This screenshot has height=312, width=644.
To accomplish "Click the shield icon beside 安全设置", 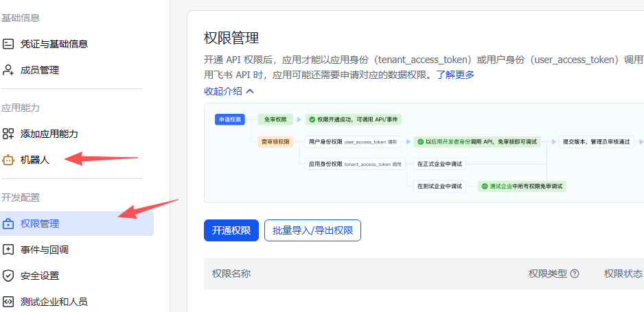I will click(x=8, y=276).
